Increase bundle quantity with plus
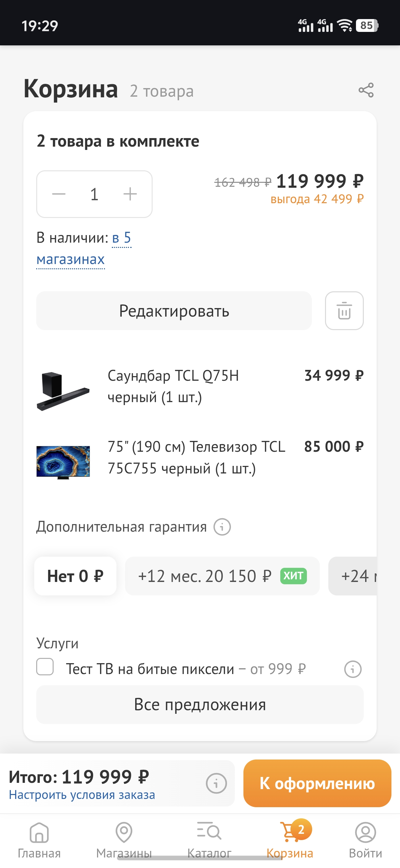Screen dimensions: 400x868 [x=130, y=194]
